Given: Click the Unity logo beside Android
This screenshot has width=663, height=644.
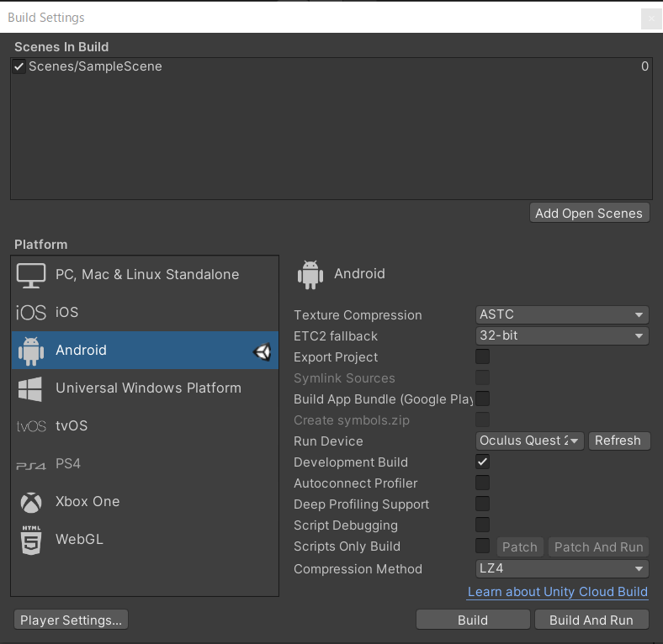Looking at the screenshot, I should pos(263,351).
